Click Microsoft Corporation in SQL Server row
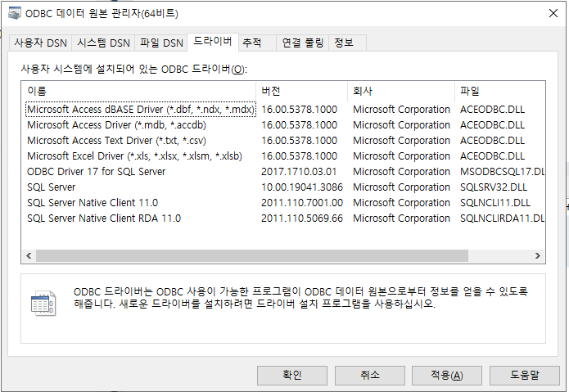 (401, 187)
